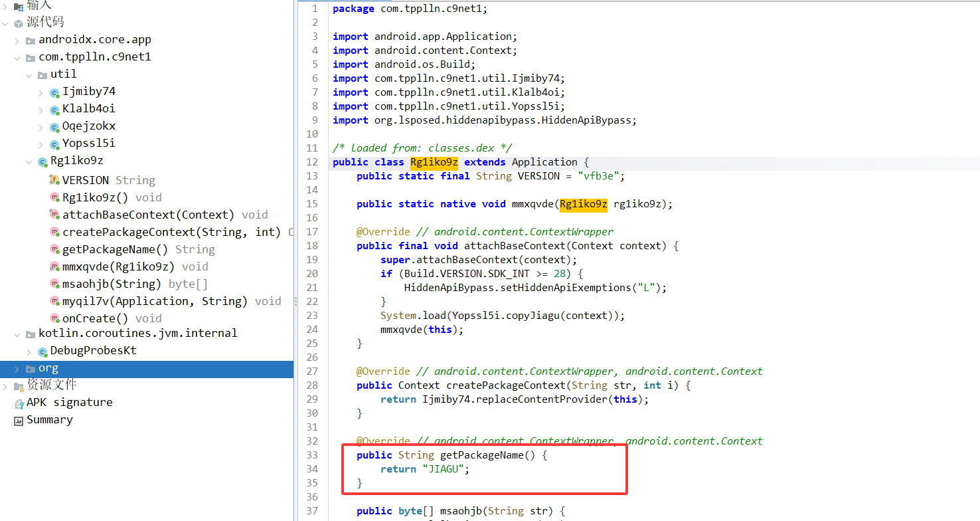The image size is (980, 521).
Task: Expand the Ijmiby74 class node
Action: point(41,92)
